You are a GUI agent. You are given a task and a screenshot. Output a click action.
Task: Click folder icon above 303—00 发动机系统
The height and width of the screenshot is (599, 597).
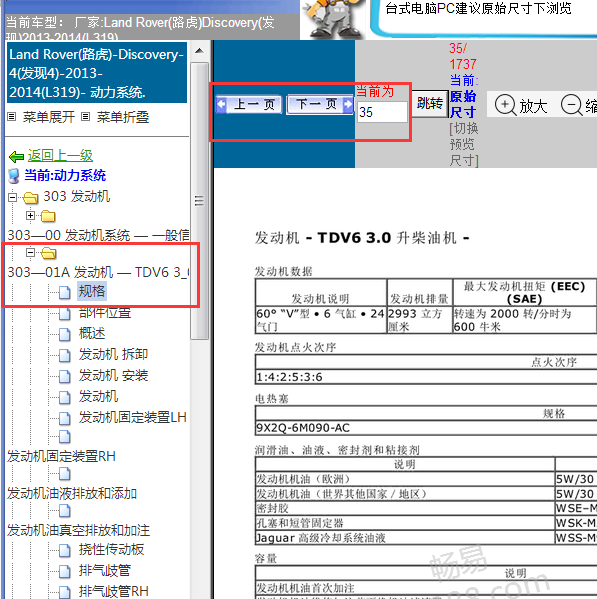click(48, 216)
